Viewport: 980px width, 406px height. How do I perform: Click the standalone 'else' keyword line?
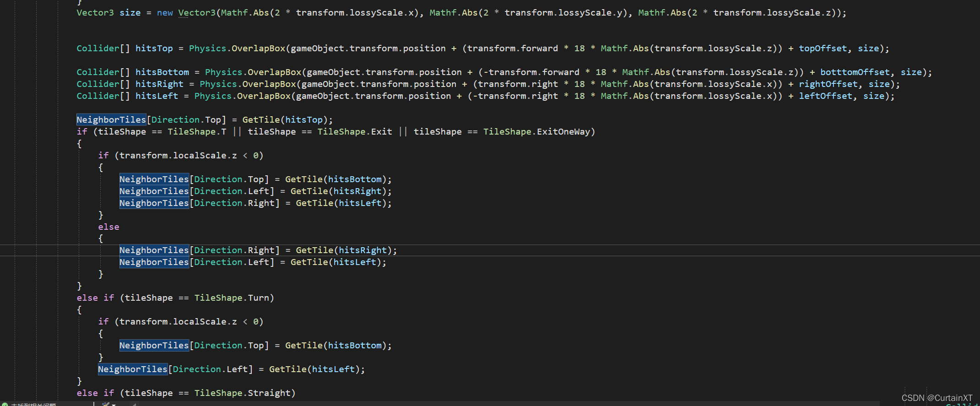[108, 227]
